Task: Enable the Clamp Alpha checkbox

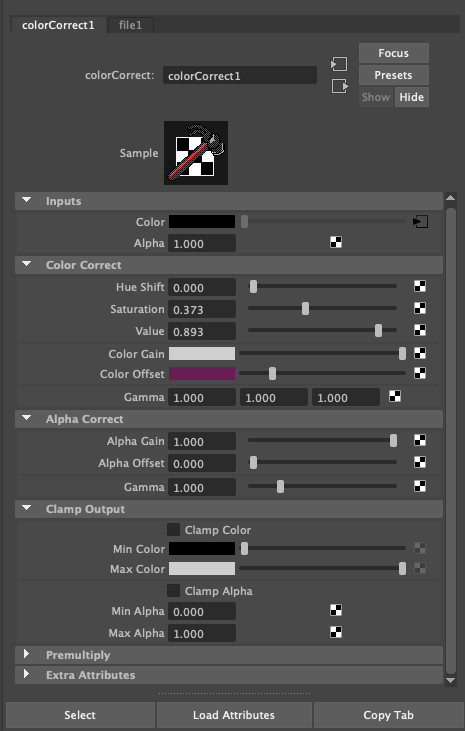Action: pyautogui.click(x=174, y=591)
